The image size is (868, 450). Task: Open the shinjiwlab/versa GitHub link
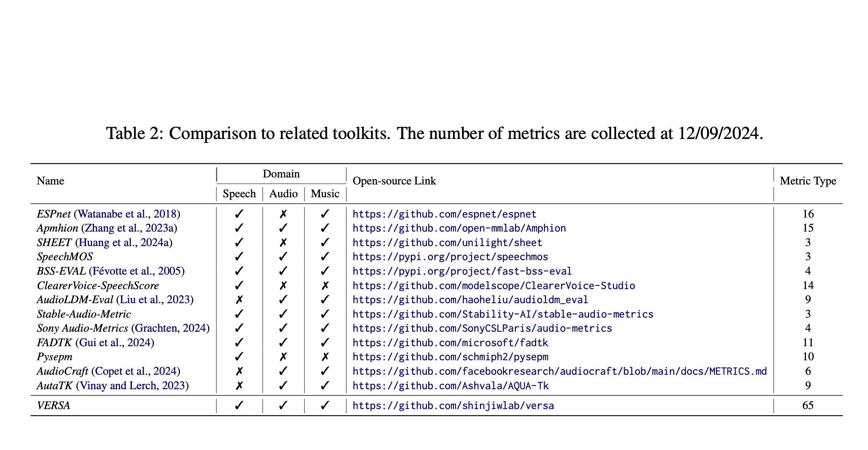[453, 406]
